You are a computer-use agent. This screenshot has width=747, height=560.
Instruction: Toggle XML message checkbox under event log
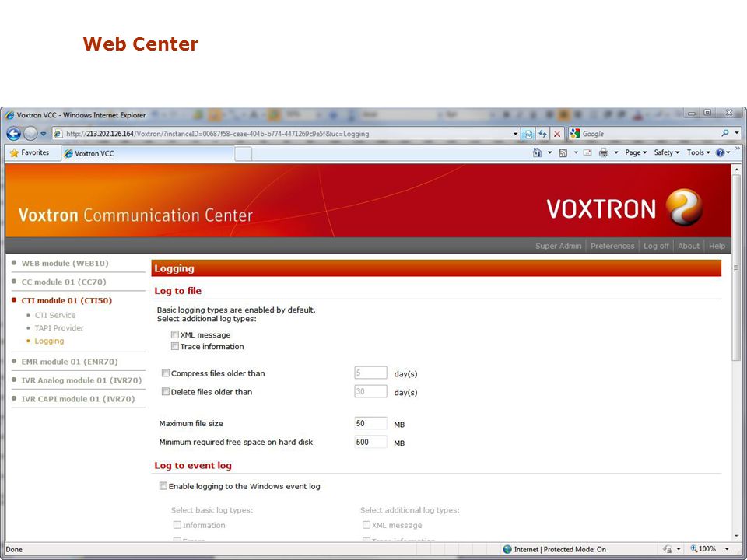tap(366, 525)
